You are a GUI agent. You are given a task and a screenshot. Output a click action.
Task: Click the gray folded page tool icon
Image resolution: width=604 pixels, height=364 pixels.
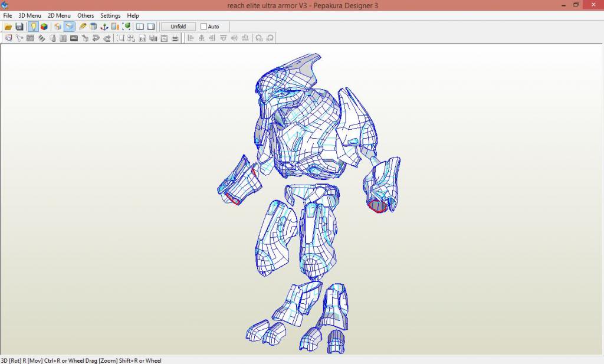[63, 38]
